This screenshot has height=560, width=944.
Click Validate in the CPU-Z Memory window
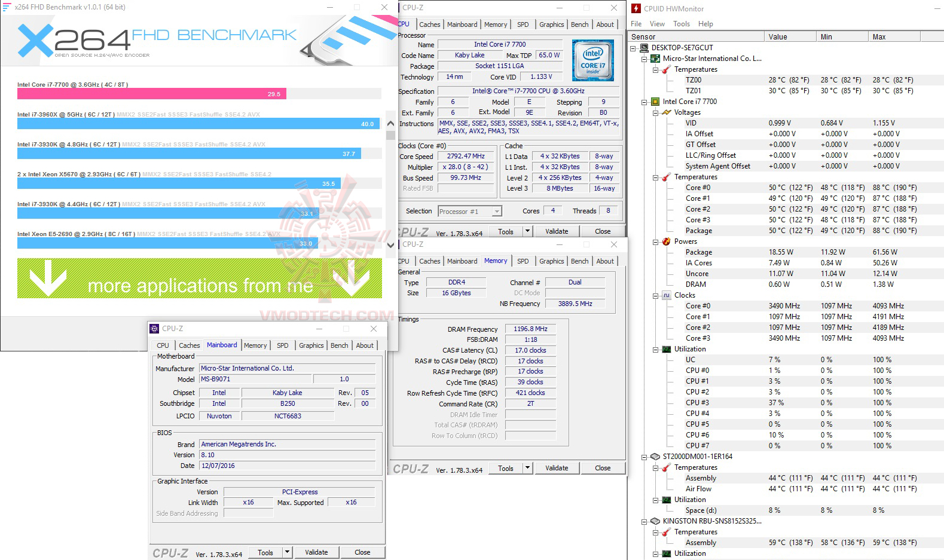(x=557, y=468)
